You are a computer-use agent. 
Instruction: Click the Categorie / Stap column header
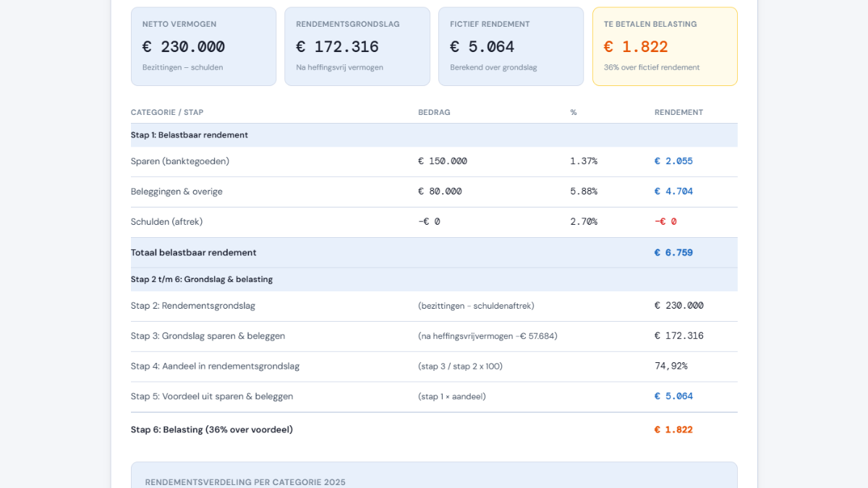pyautogui.click(x=167, y=112)
